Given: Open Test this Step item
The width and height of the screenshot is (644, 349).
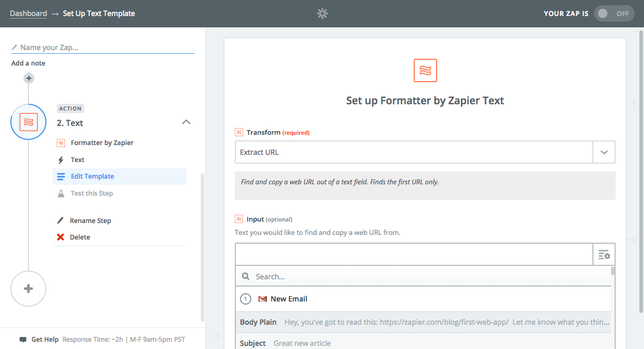Looking at the screenshot, I should pos(92,193).
